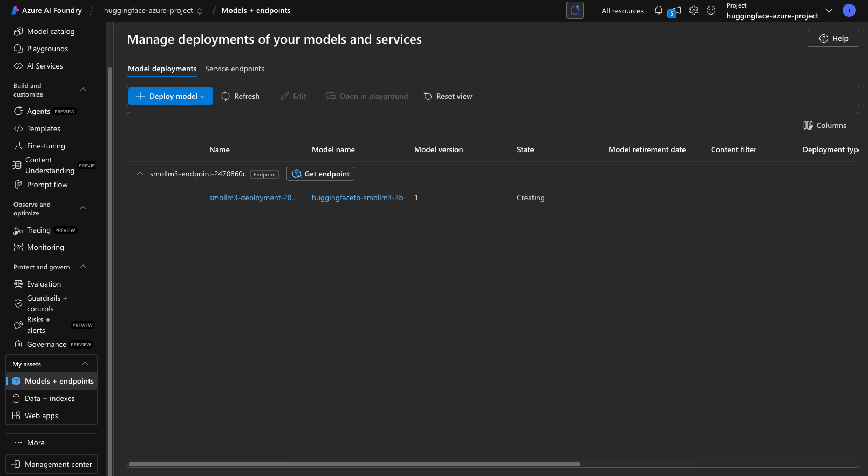868x476 pixels.
Task: Open the AI chat assistant icon
Action: click(575, 10)
